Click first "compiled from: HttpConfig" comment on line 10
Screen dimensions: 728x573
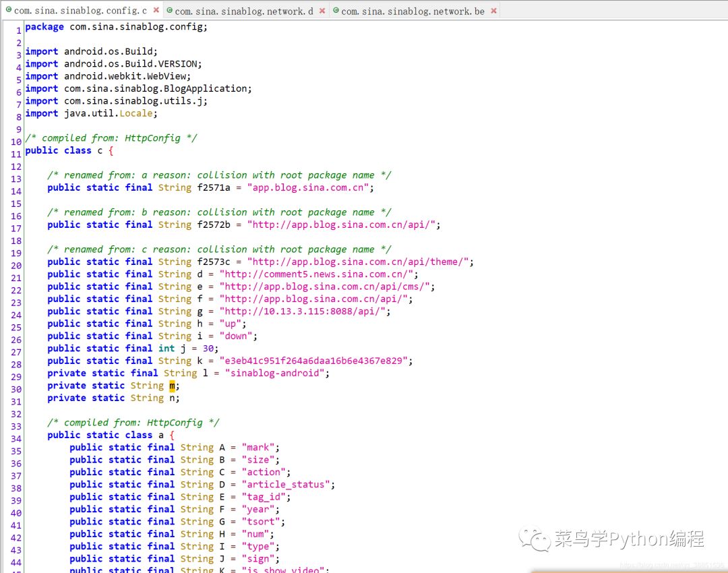click(x=111, y=138)
